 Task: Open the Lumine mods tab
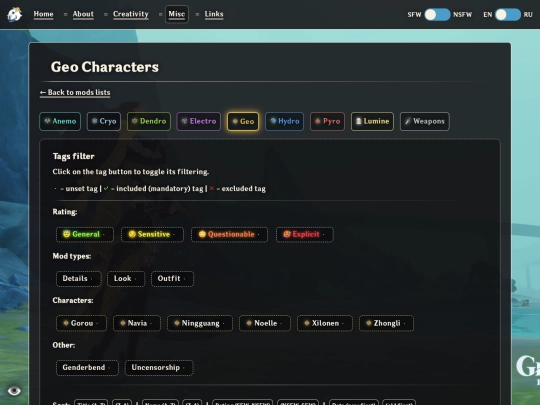coord(372,121)
